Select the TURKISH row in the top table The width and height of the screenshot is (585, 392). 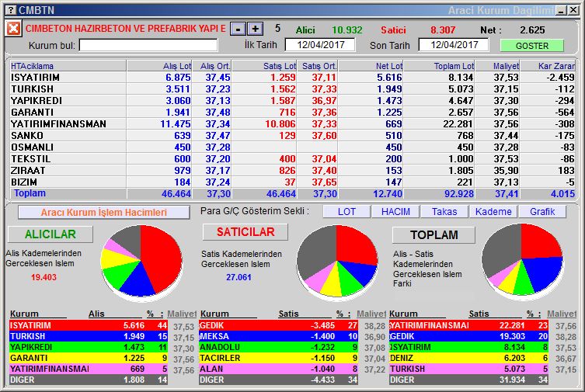click(x=292, y=89)
